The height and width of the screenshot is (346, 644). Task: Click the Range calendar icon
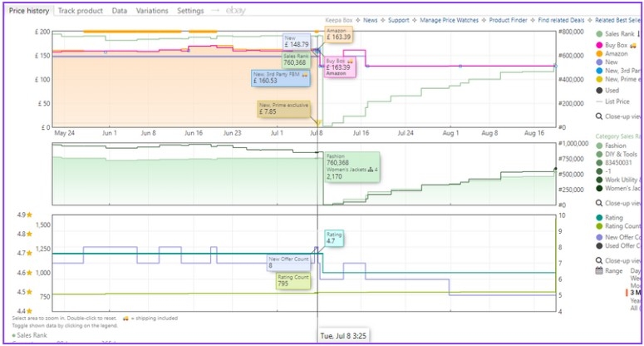(x=599, y=271)
